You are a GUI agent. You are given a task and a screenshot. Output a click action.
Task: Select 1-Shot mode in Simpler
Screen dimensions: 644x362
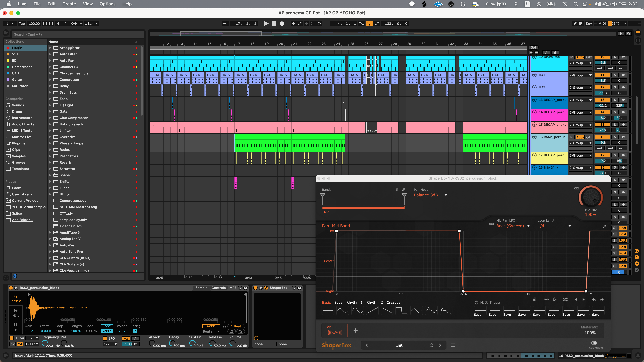point(16,313)
